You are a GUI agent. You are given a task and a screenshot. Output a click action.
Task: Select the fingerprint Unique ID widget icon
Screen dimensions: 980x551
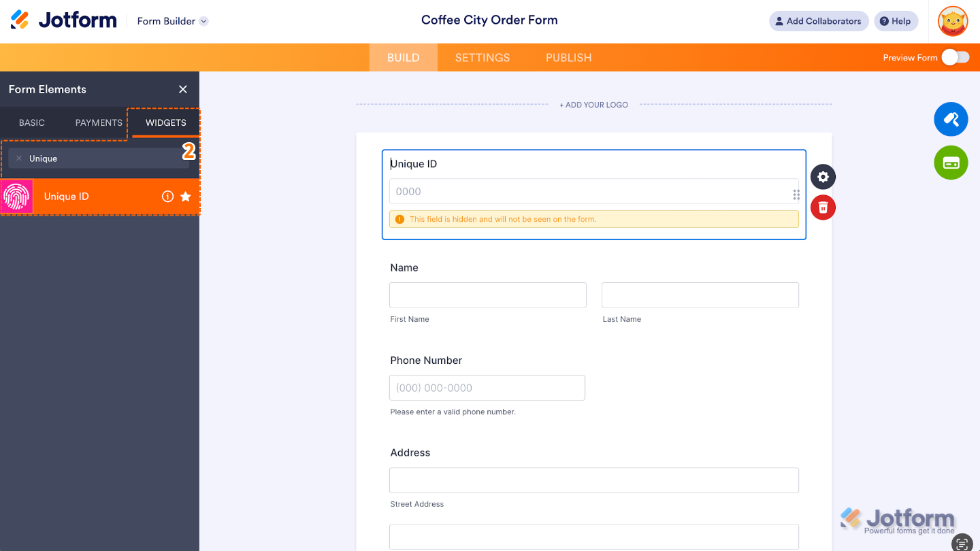tap(17, 197)
